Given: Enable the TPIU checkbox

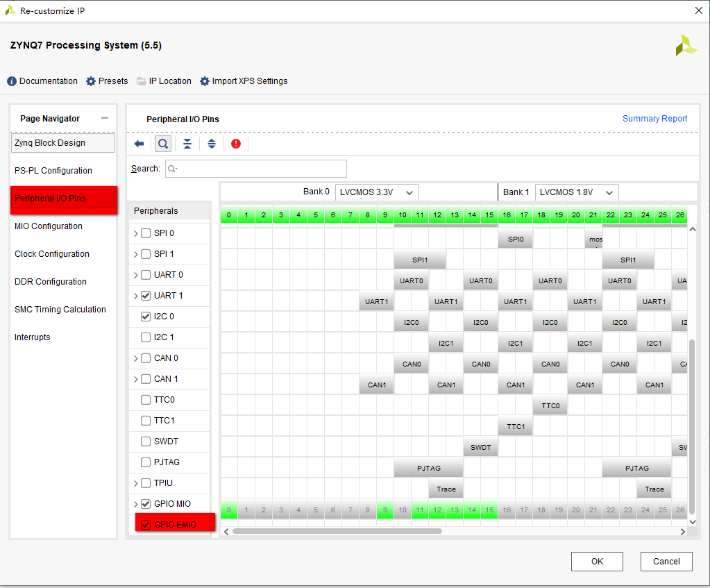Looking at the screenshot, I should point(146,483).
